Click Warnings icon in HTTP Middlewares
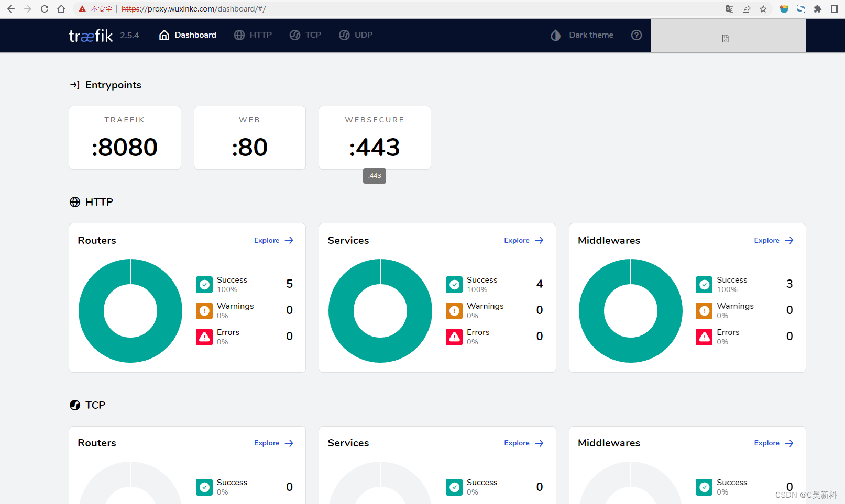Screen dimensions: 845x504 [x=704, y=311]
